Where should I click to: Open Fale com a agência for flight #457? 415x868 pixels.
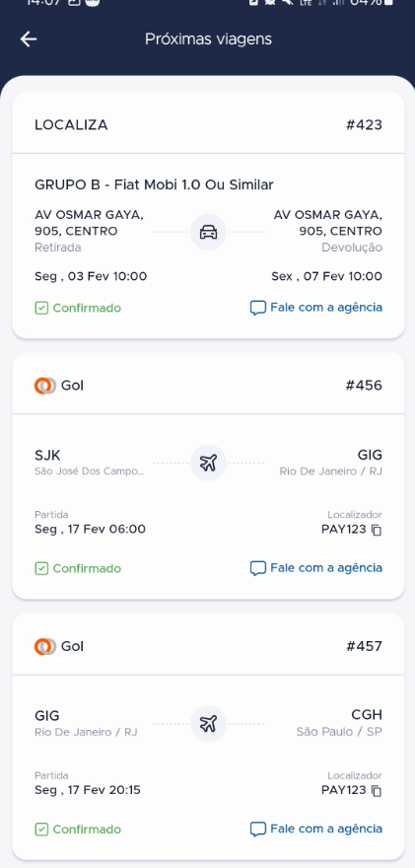[316, 829]
